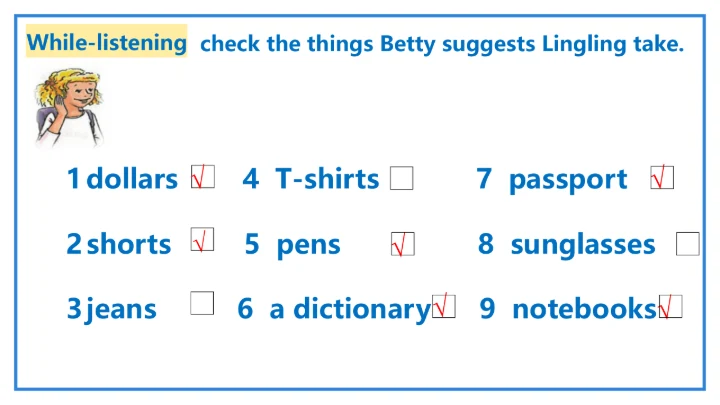The image size is (720, 405).
Task: Click the 'check the things Betty suggests' instruction
Action: coord(442,44)
